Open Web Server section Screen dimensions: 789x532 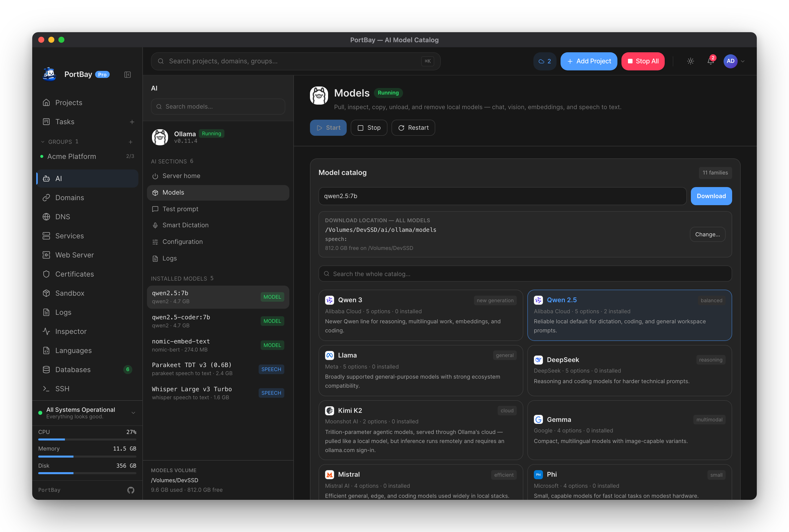pos(87,255)
